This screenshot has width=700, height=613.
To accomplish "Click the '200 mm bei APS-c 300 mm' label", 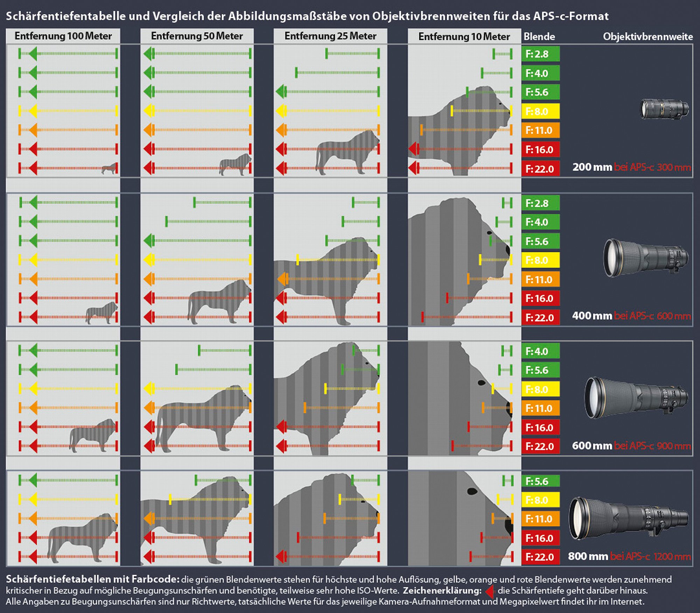I will tap(631, 167).
